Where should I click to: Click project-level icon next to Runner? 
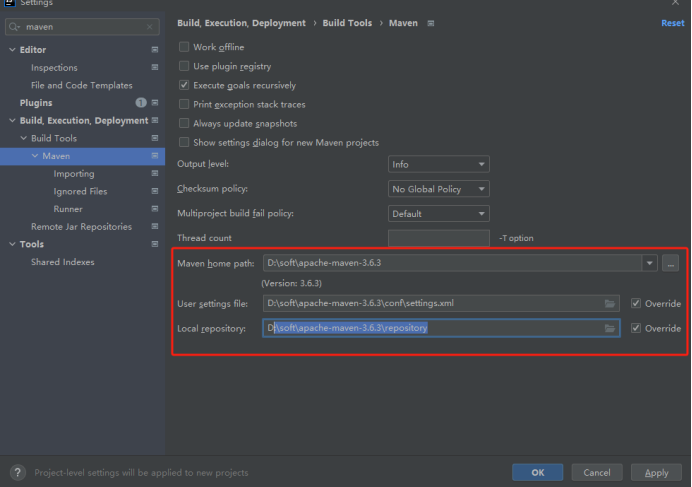tap(155, 208)
